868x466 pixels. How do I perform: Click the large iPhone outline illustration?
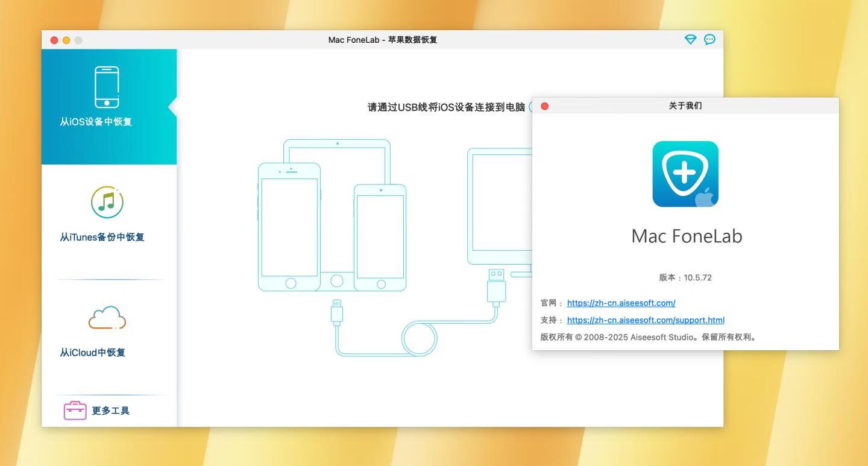click(x=289, y=227)
